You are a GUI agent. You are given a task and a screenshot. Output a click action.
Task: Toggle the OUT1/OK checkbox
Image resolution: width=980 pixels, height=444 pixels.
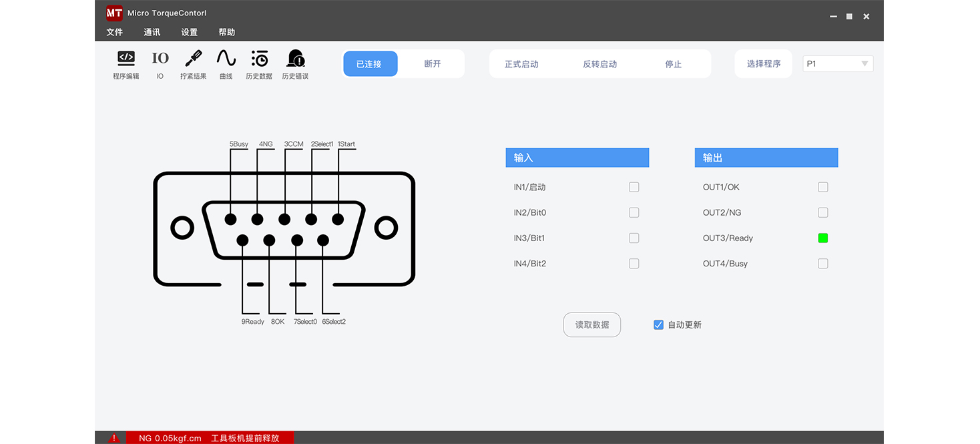coord(823,187)
